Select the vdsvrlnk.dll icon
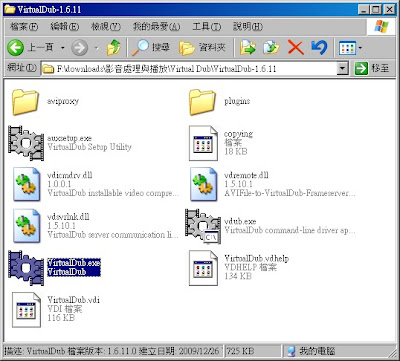400x361 pixels. pyautogui.click(x=26, y=226)
